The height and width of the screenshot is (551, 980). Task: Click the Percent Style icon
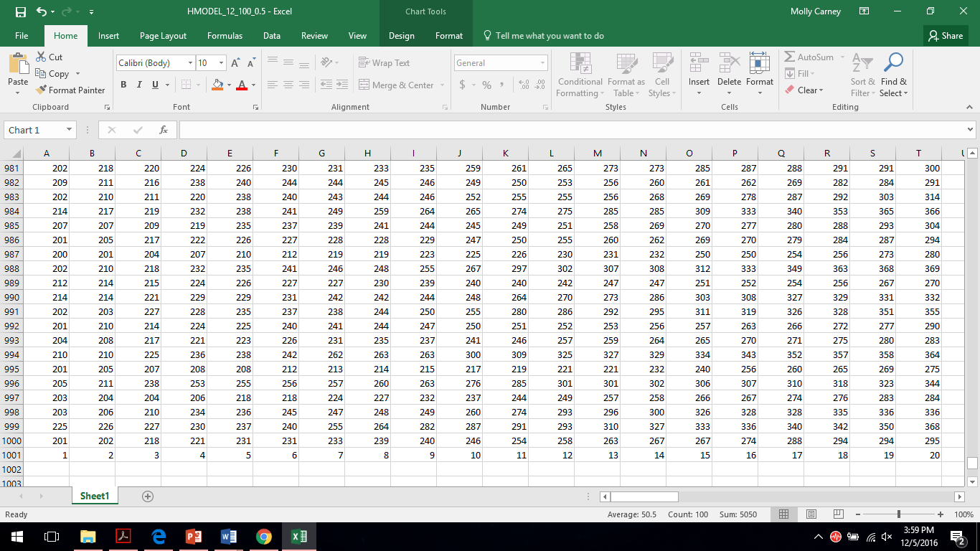click(486, 85)
